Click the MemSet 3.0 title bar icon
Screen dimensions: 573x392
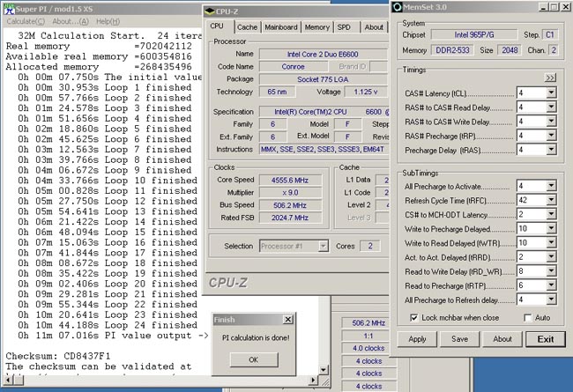click(398, 7)
